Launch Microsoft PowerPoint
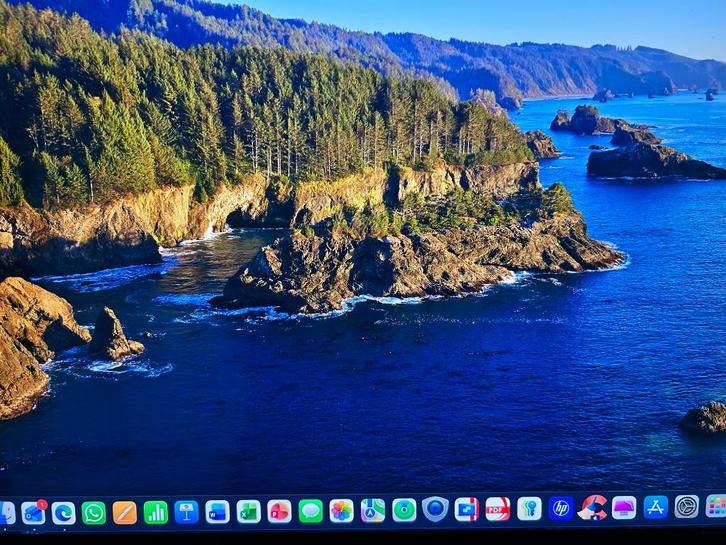The width and height of the screenshot is (726, 545). point(279,511)
